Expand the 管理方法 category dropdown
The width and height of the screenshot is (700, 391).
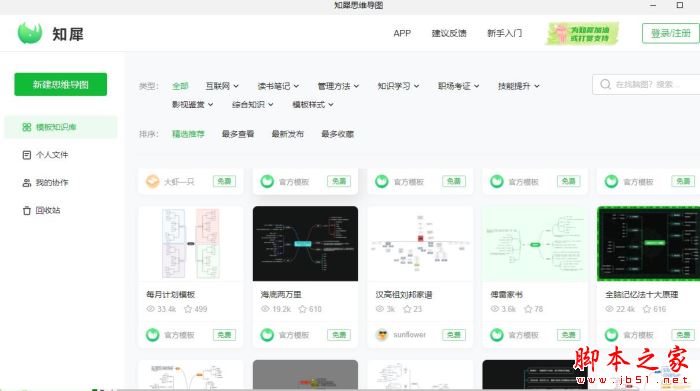338,86
